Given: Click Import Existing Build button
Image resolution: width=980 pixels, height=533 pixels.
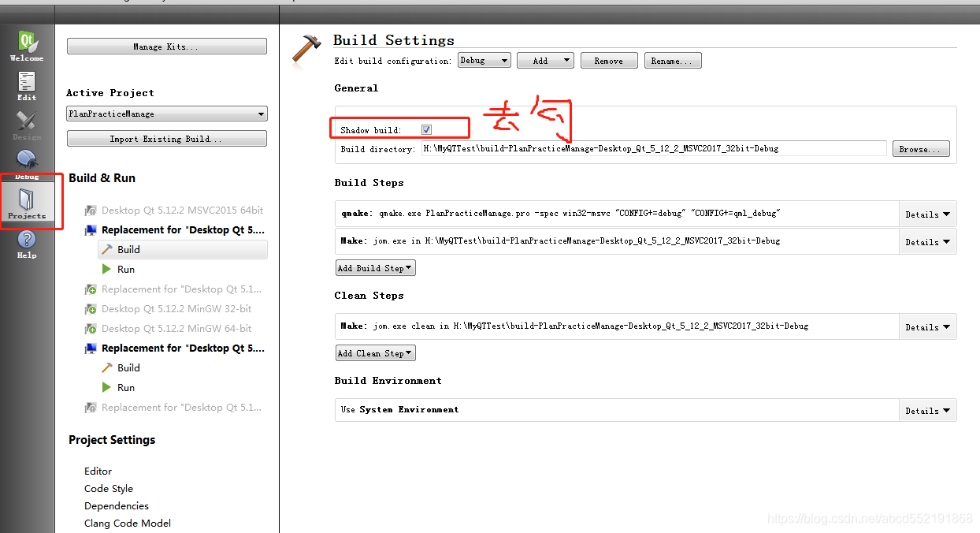Looking at the screenshot, I should [167, 139].
